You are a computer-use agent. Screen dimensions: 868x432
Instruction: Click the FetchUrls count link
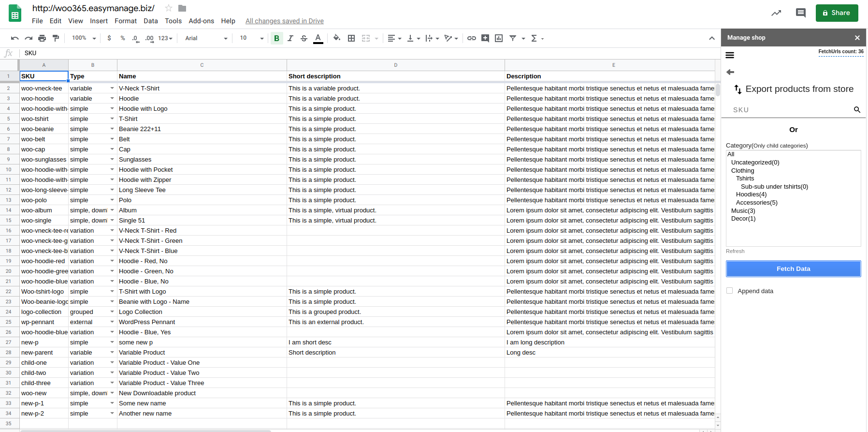(840, 52)
